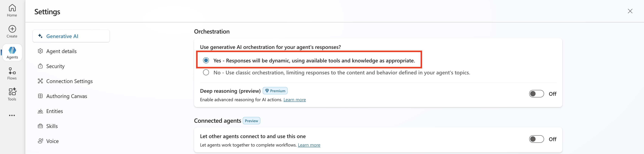
Task: Close the Settings panel
Action: click(630, 11)
